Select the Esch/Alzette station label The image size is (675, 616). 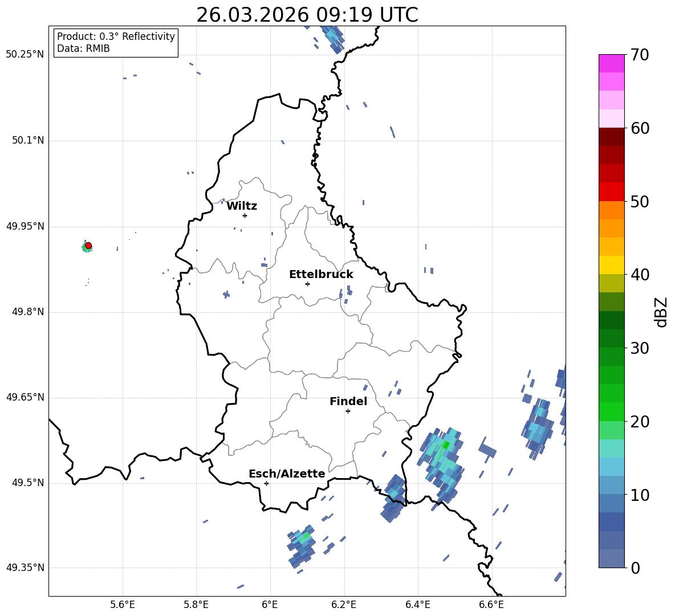click(x=287, y=474)
